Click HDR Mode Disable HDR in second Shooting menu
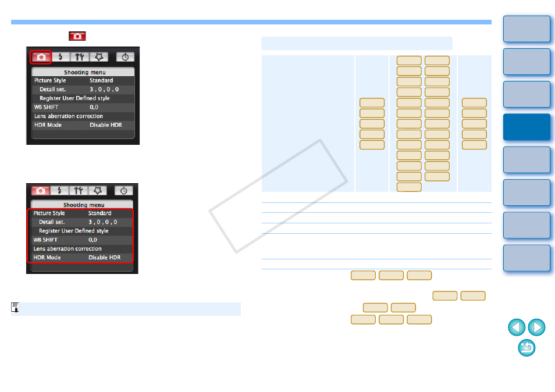 coord(81,258)
